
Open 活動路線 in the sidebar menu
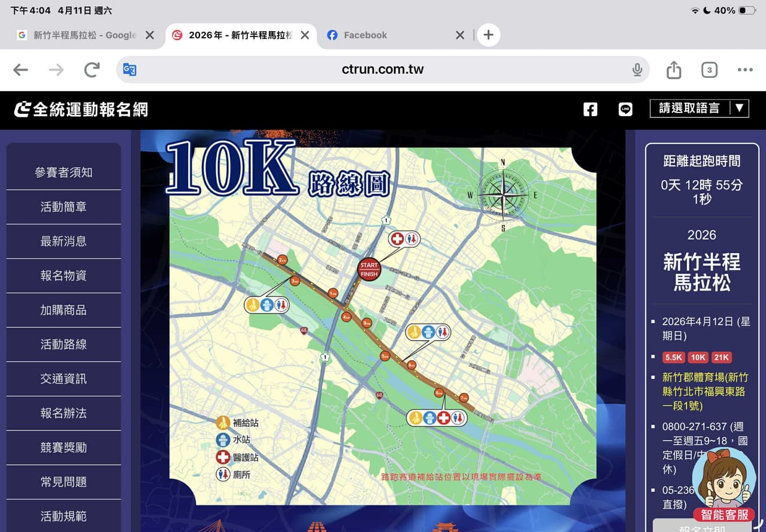[x=63, y=344]
